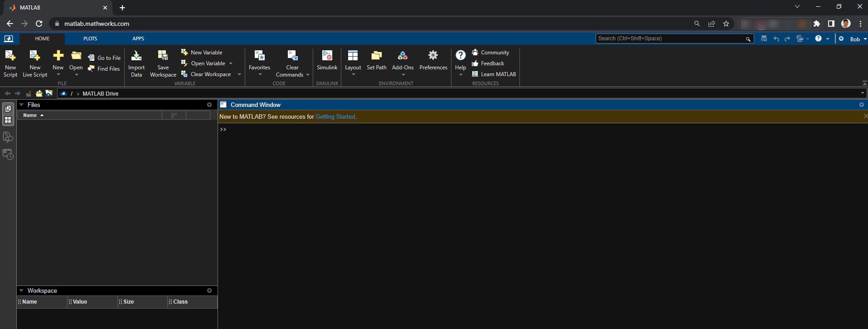Click the grid view sidebar icon
This screenshot has width=868, height=329.
(x=8, y=120)
